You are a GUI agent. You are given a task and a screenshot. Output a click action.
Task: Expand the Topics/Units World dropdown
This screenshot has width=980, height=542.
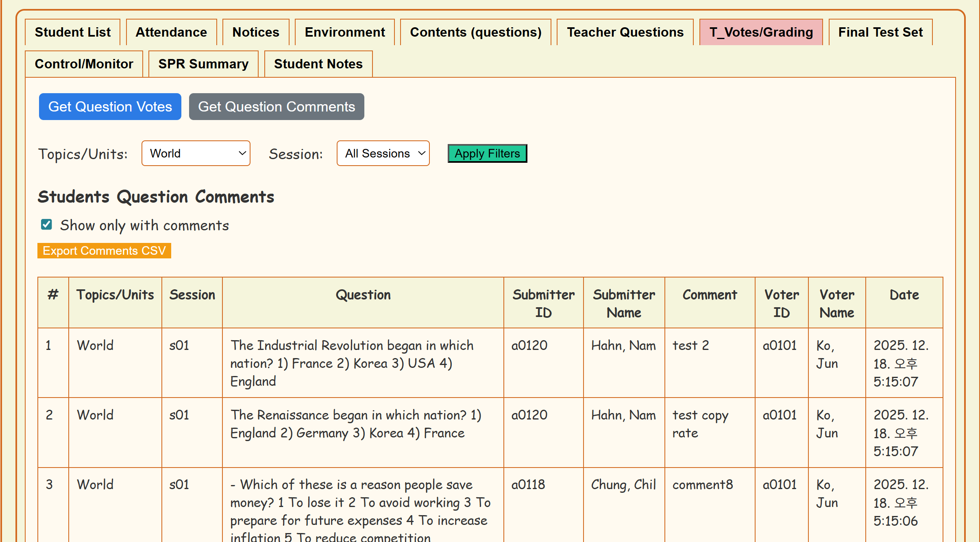[x=196, y=153]
